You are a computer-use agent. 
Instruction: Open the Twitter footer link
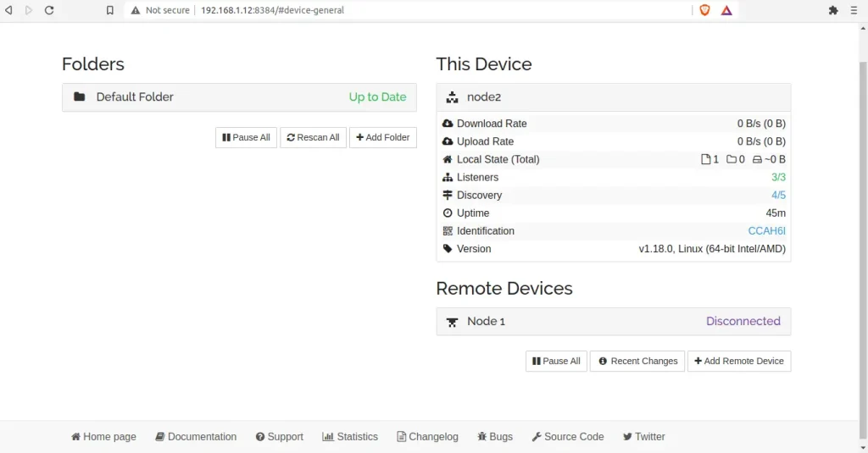tap(644, 436)
